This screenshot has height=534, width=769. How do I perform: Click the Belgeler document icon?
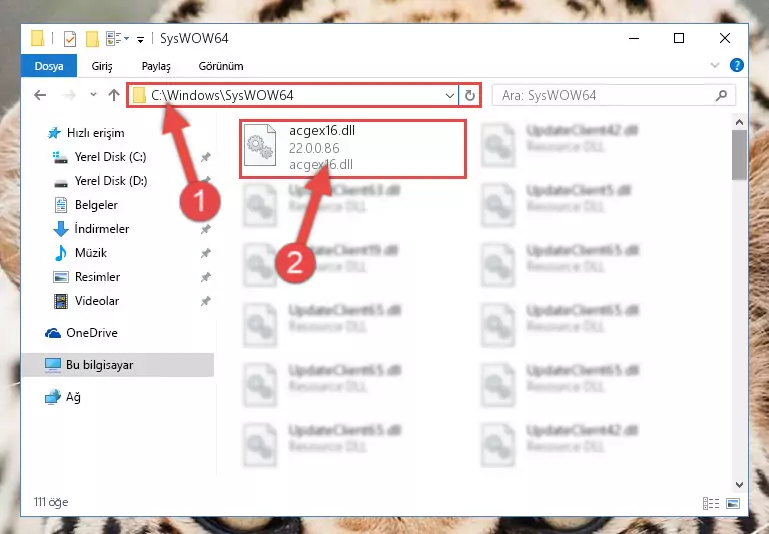tap(61, 205)
